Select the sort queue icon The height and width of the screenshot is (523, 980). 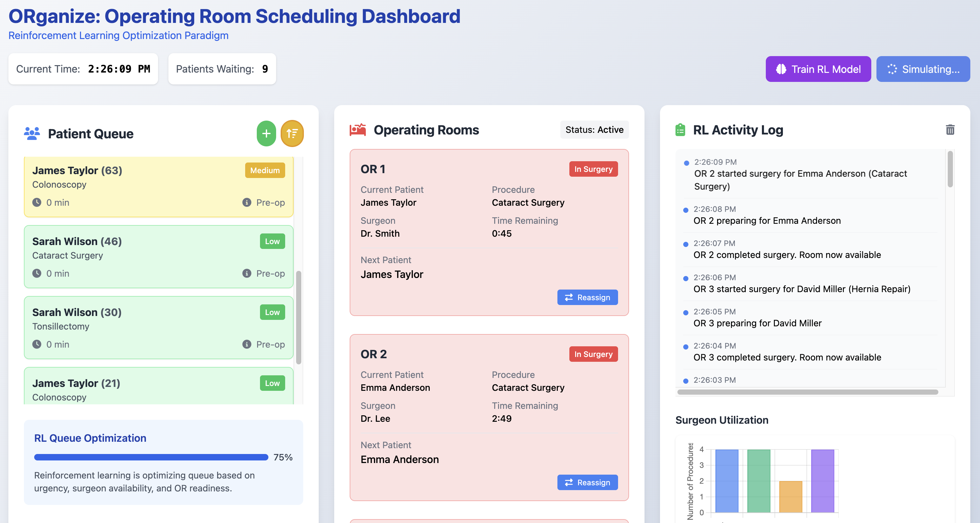tap(292, 133)
